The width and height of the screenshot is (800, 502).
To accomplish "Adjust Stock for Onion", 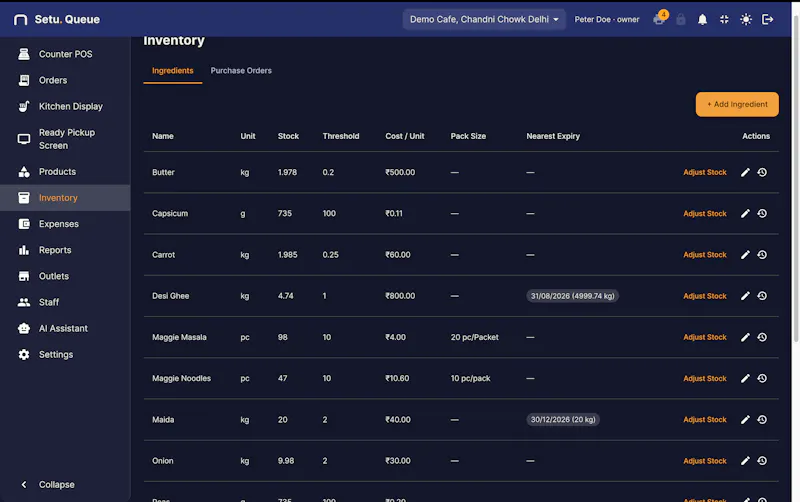I will click(705, 461).
